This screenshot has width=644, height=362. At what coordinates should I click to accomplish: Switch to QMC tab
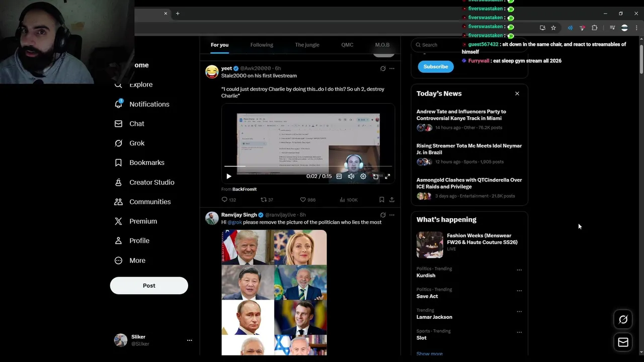(x=347, y=45)
